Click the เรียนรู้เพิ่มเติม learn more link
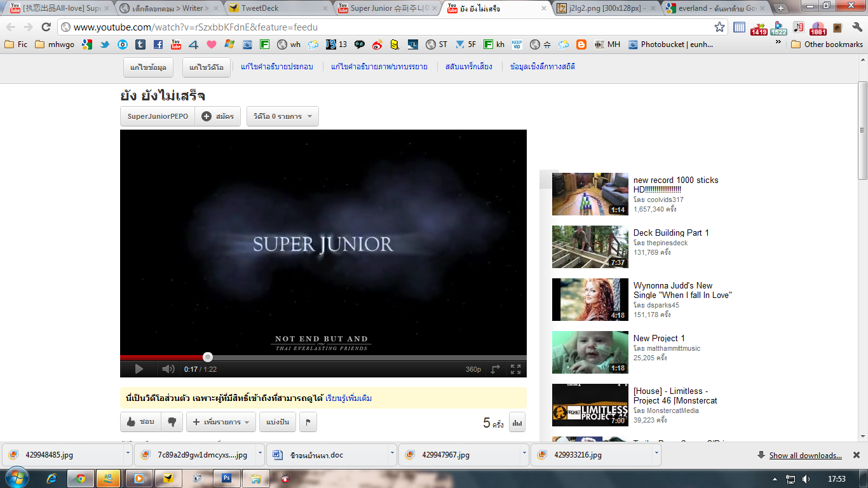Image resolution: width=868 pixels, height=488 pixels. (x=349, y=398)
